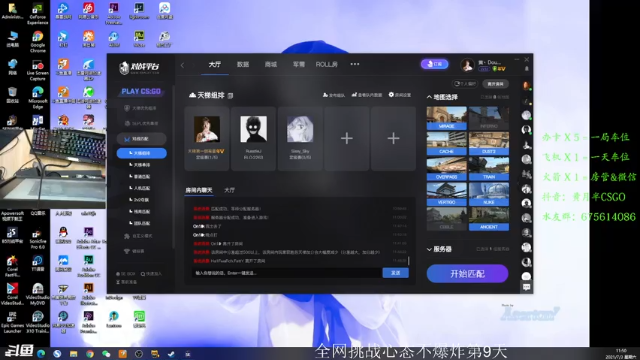Switch to the 房间内聊天 chat tab

[x=199, y=190]
